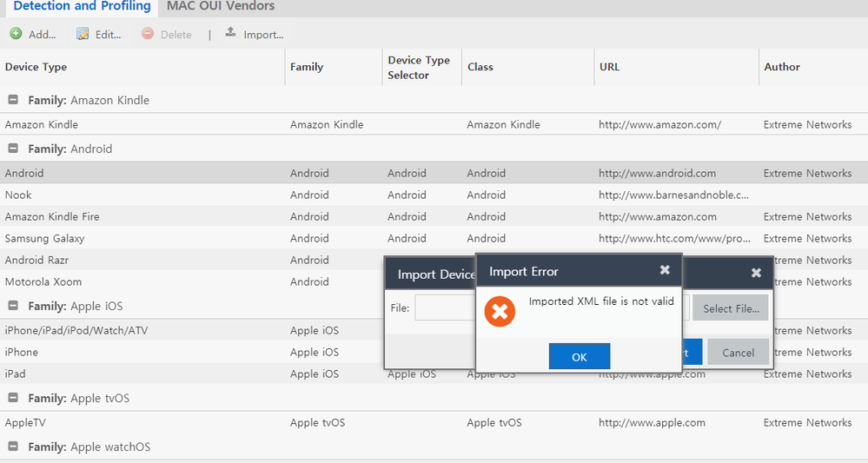Click Cancel in the Import dialog

point(738,353)
